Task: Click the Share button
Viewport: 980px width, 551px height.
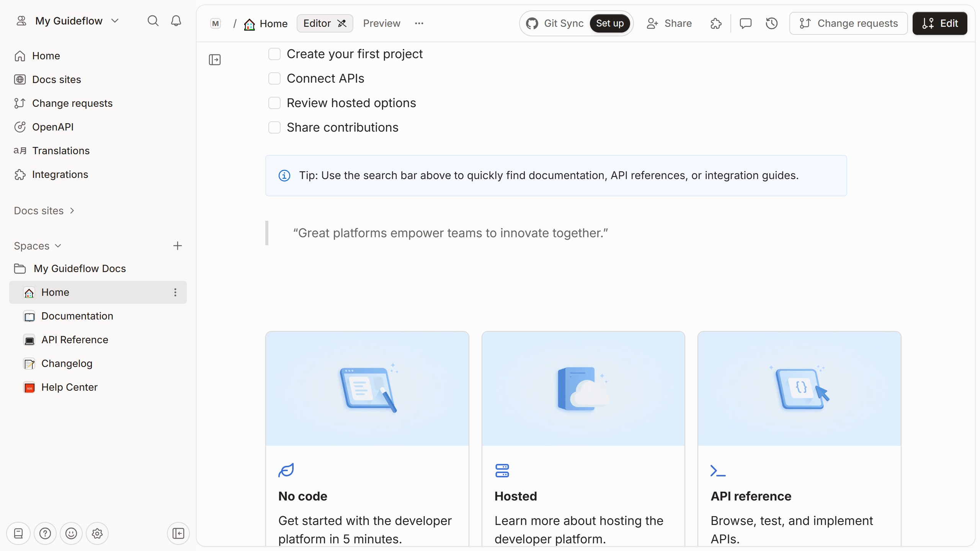Action: tap(669, 23)
